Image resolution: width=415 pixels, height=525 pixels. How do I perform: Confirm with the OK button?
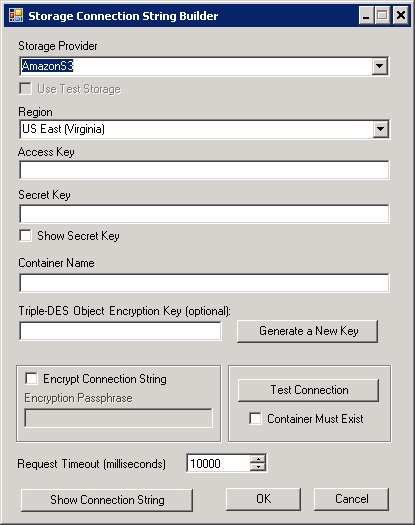coord(263,499)
